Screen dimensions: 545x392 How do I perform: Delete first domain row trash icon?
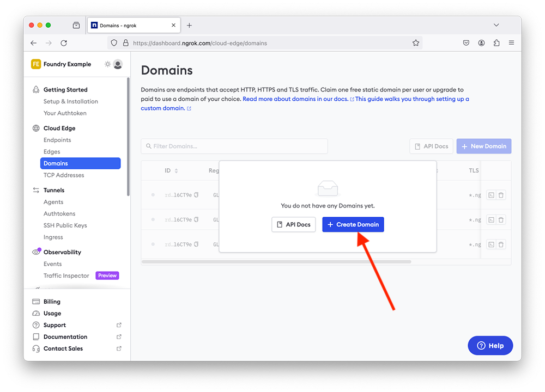click(x=501, y=195)
